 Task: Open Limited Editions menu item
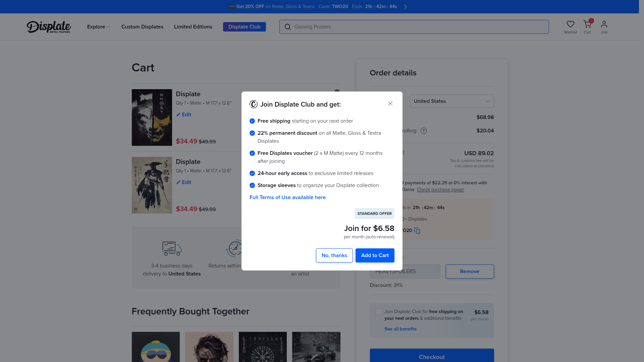(x=193, y=27)
